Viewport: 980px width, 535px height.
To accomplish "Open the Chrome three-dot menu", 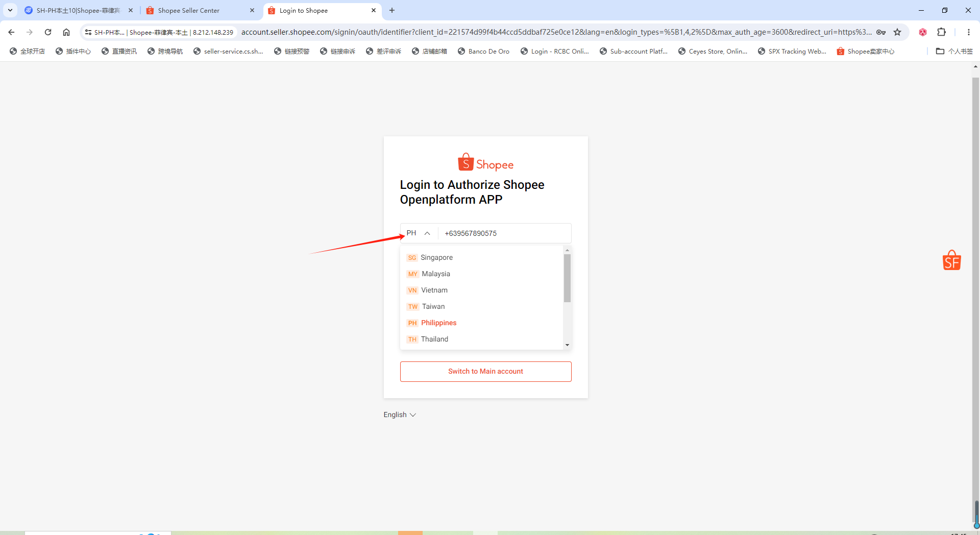I will click(x=968, y=32).
